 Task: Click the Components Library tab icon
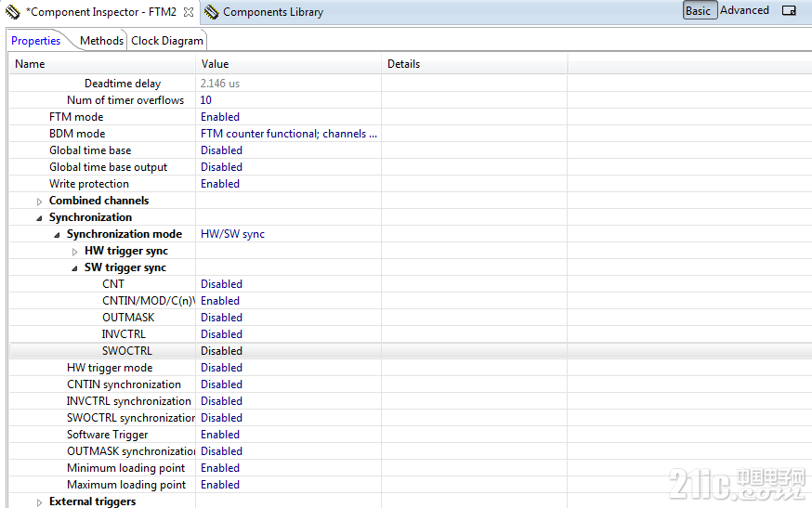point(211,11)
